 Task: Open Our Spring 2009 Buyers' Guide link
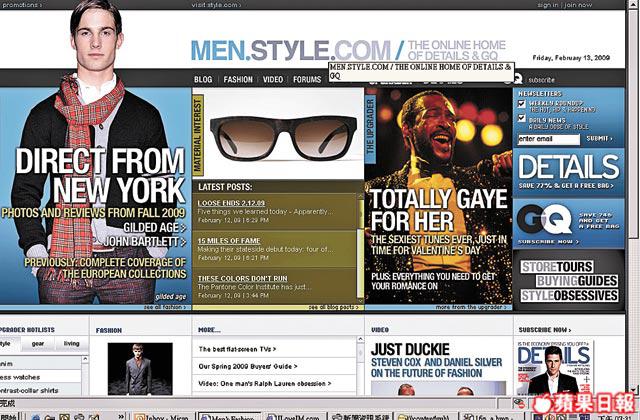click(248, 366)
